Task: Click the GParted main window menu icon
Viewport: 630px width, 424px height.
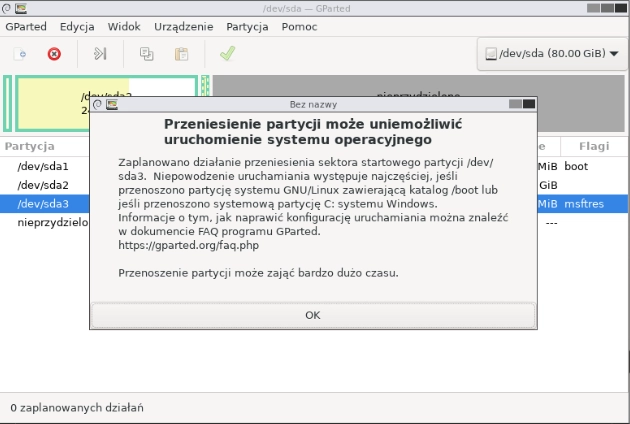Action: [x=21, y=8]
